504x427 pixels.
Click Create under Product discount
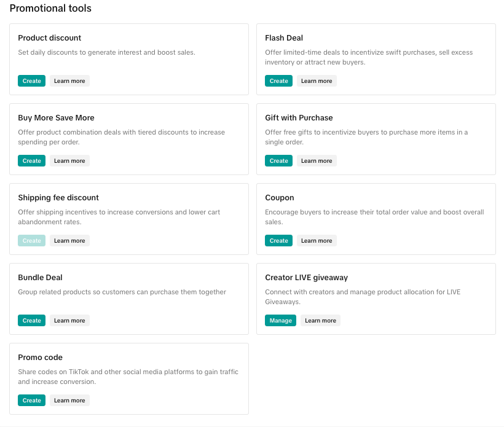[x=31, y=81]
